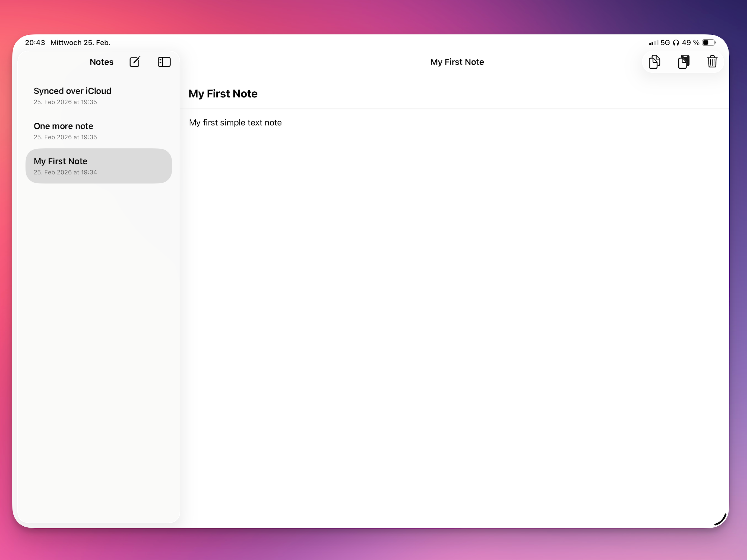Copy the note using the copy icon

(x=654, y=62)
